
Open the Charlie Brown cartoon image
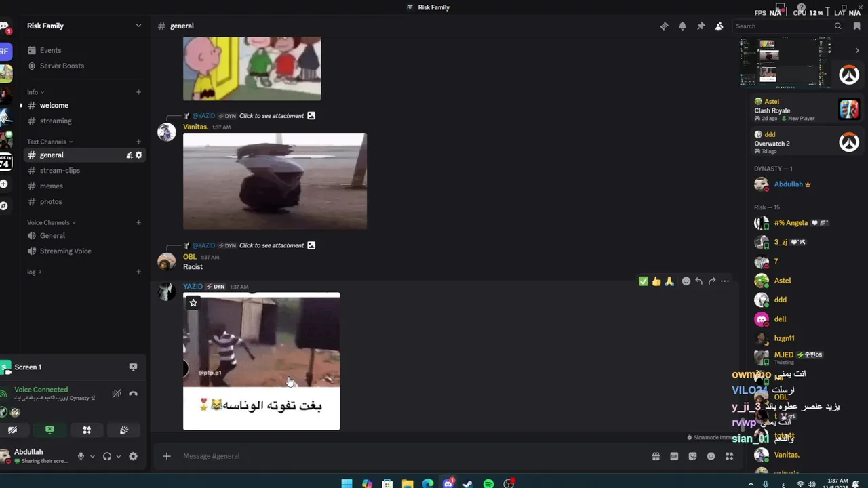tap(252, 68)
